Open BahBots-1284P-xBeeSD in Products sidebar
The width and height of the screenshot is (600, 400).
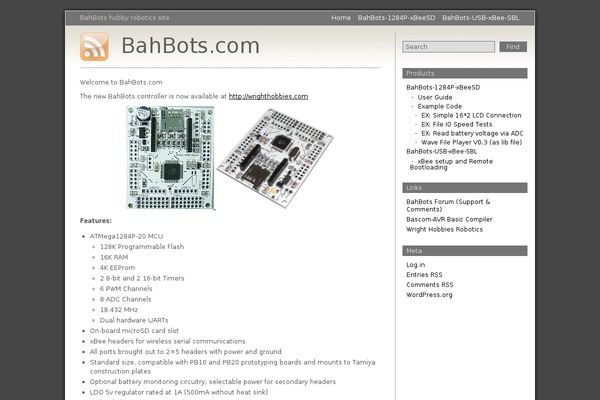coord(443,87)
